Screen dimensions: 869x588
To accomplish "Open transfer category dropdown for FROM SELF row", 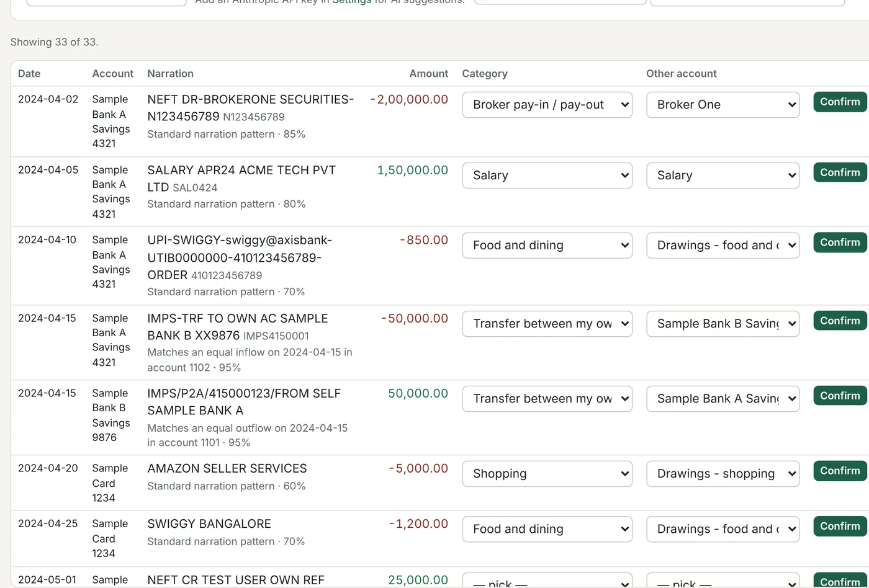I will pyautogui.click(x=547, y=399).
